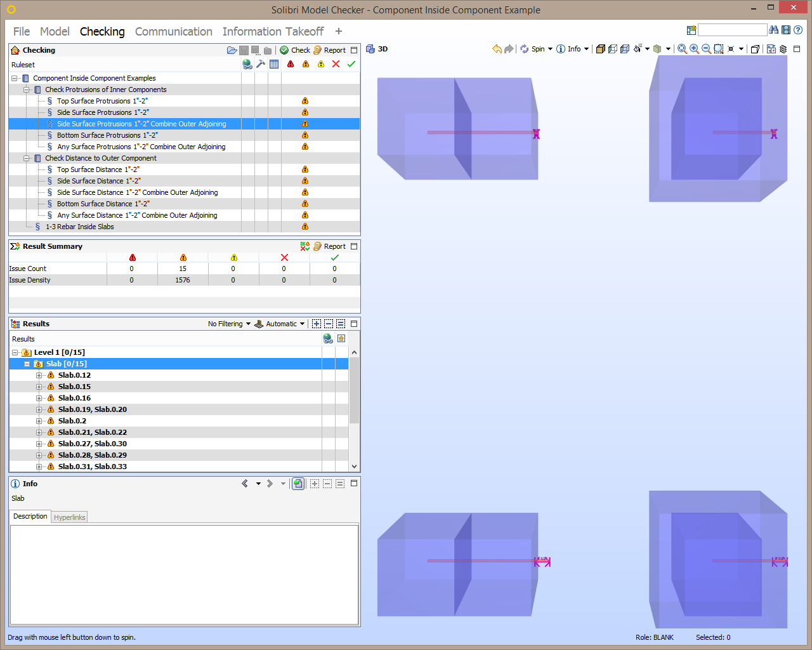Open ruleset folder icon in Checking panel

click(232, 50)
